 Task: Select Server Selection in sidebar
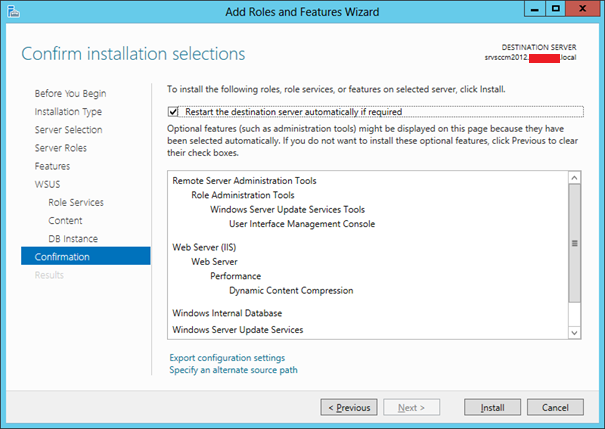[68, 130]
